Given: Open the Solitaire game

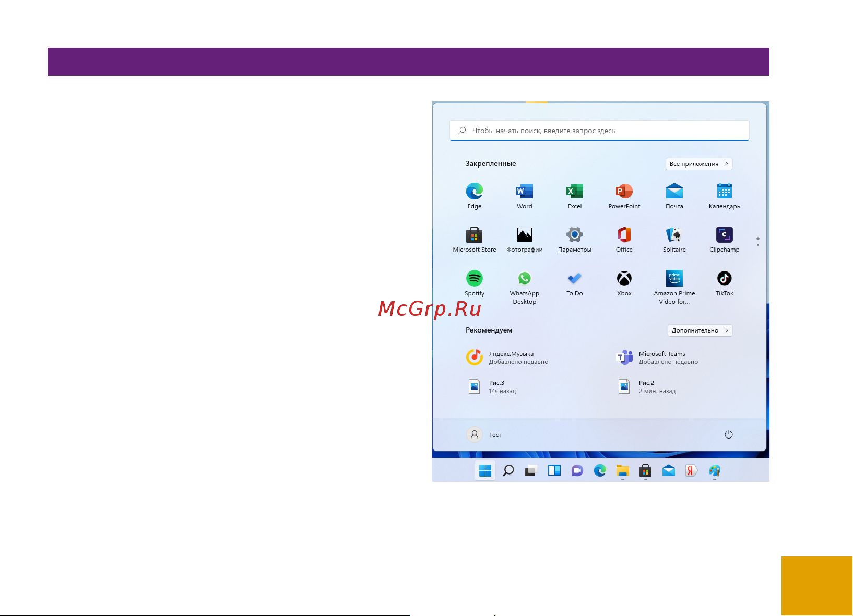Looking at the screenshot, I should tap(674, 240).
